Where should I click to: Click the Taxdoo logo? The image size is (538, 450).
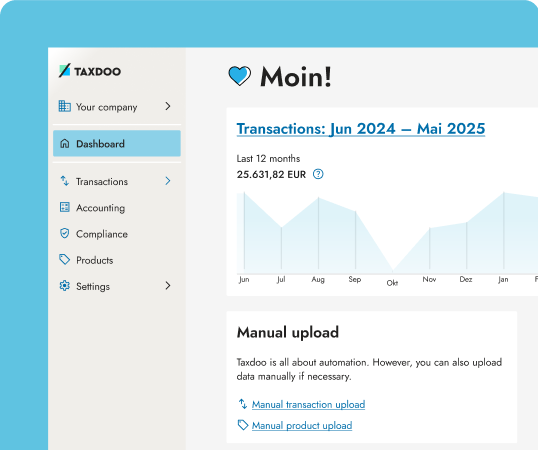coord(90,71)
